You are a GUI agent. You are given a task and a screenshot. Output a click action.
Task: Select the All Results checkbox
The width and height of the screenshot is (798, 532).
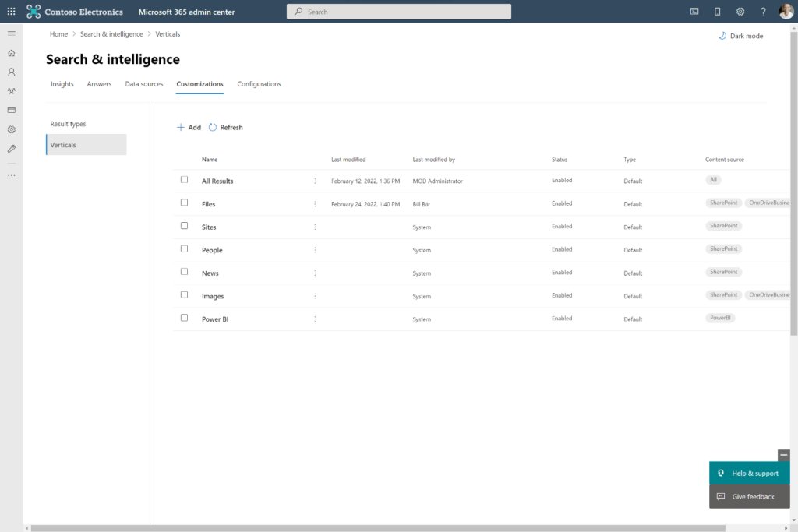184,179
